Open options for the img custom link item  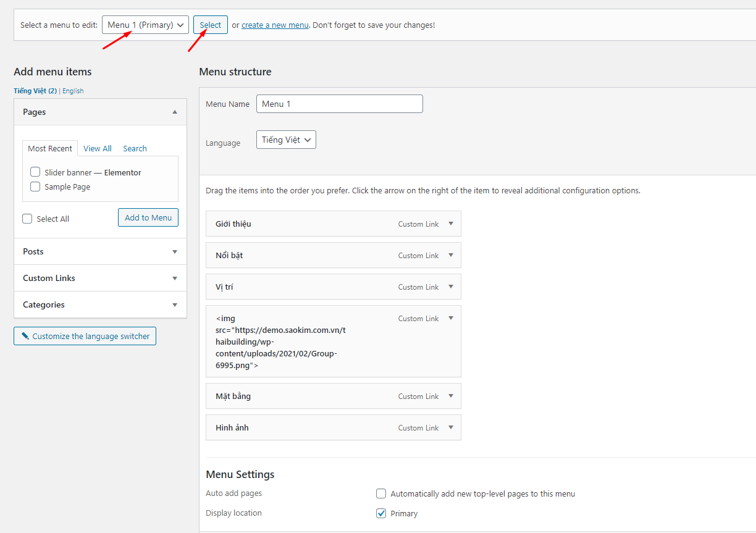point(451,318)
